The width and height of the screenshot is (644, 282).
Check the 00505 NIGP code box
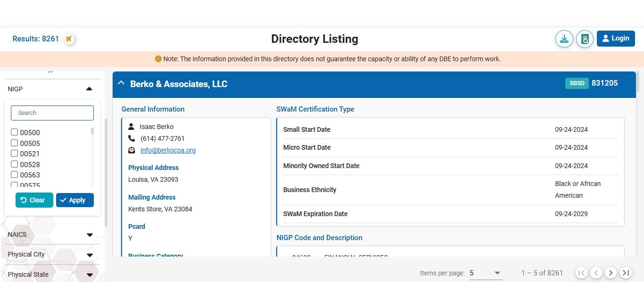[x=15, y=143]
